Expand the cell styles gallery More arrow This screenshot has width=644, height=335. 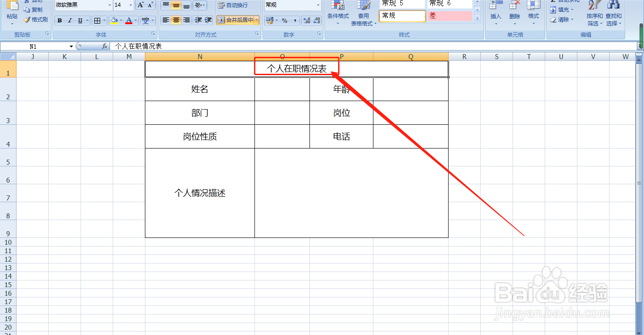click(477, 19)
